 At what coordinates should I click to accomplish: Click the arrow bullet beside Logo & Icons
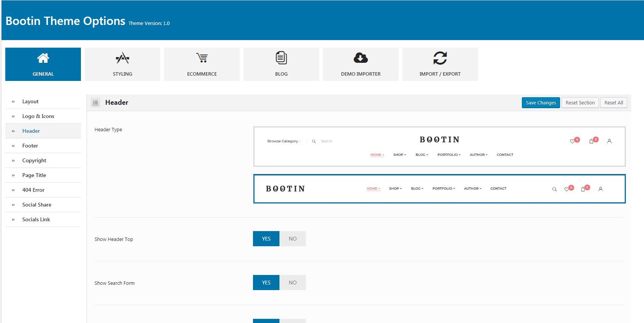[x=13, y=116]
